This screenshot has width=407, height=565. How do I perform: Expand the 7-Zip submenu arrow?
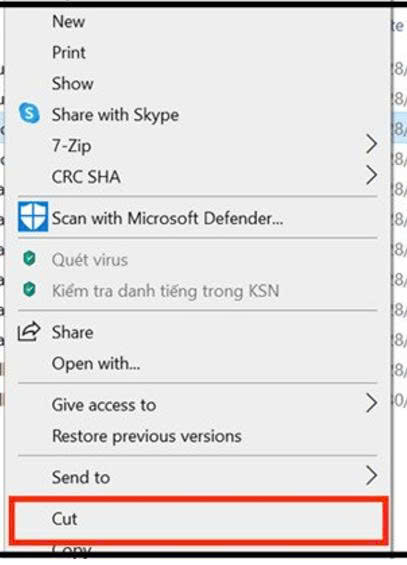click(371, 144)
